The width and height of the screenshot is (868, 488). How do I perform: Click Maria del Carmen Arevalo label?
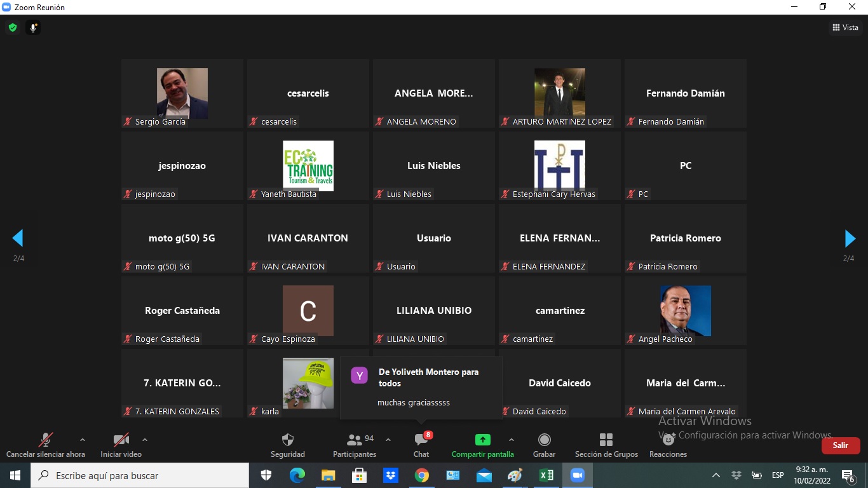687,411
